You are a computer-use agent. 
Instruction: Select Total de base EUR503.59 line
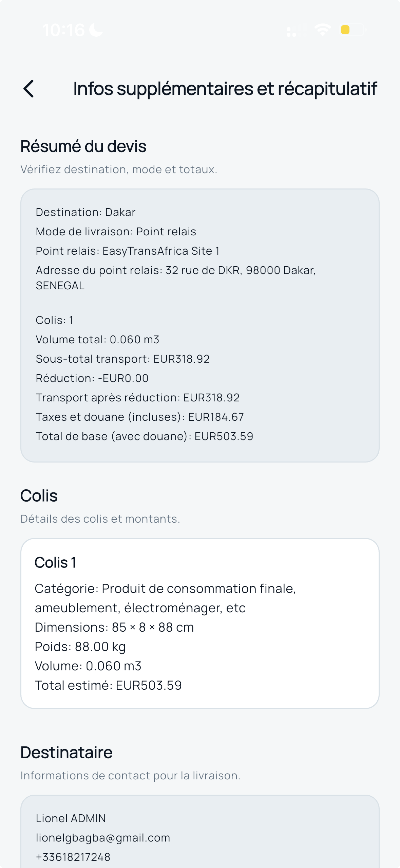(x=145, y=436)
